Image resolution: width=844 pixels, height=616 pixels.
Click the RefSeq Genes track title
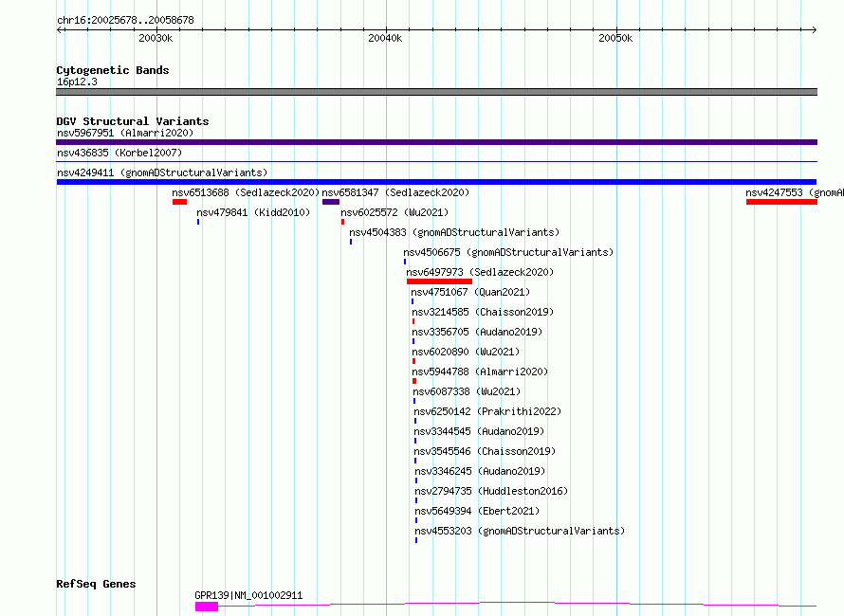(96, 585)
